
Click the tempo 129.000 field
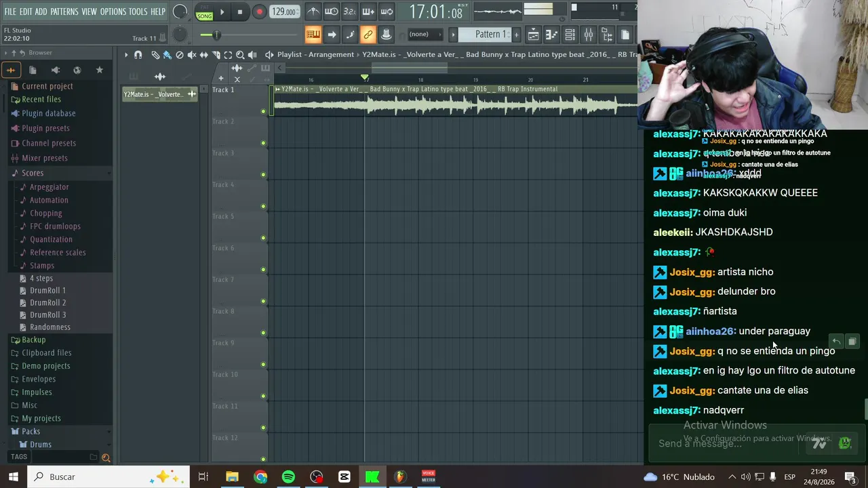pyautogui.click(x=284, y=12)
